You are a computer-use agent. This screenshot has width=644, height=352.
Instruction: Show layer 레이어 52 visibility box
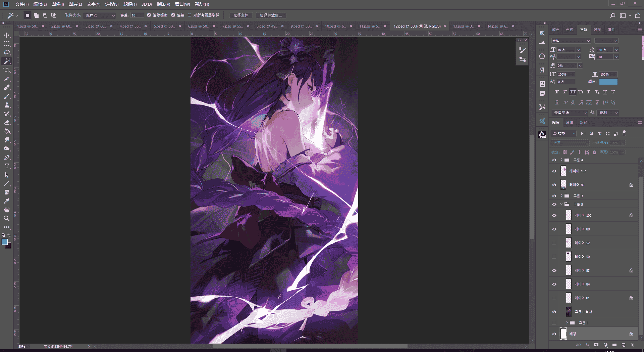[x=554, y=243]
